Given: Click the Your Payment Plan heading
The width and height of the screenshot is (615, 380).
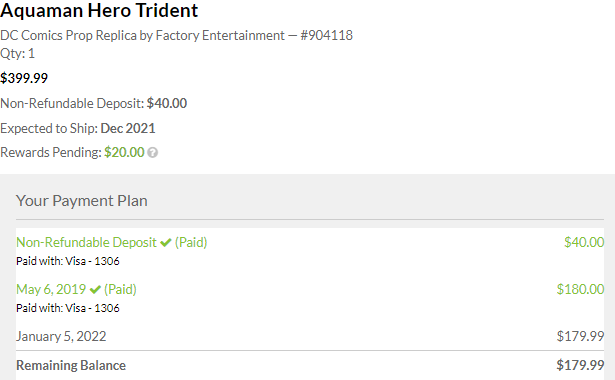Looking at the screenshot, I should [x=82, y=201].
